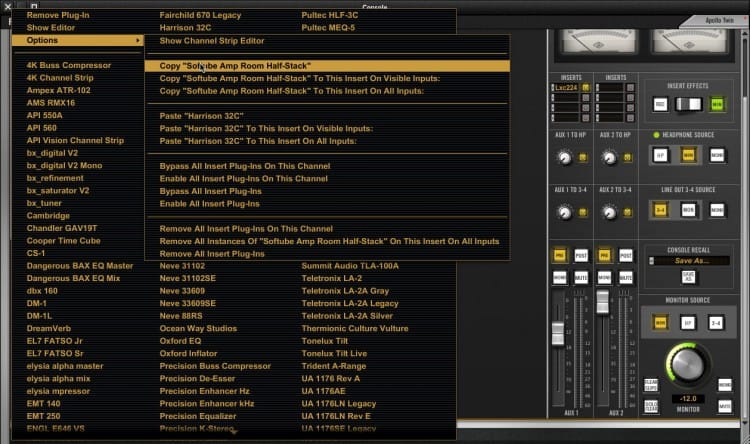Pick Fairchild 670 Legacy plug-in
Screen dimensions: 750x444
(x=200, y=15)
